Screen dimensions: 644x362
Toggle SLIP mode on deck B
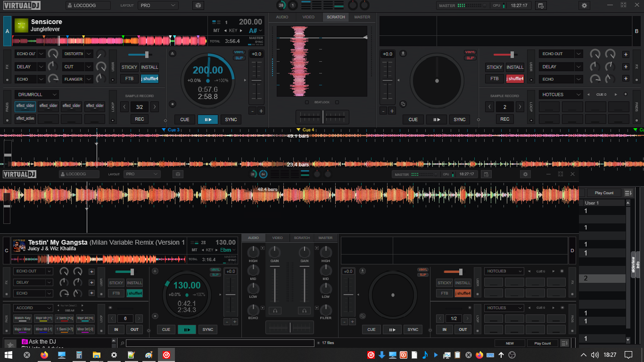470,58
